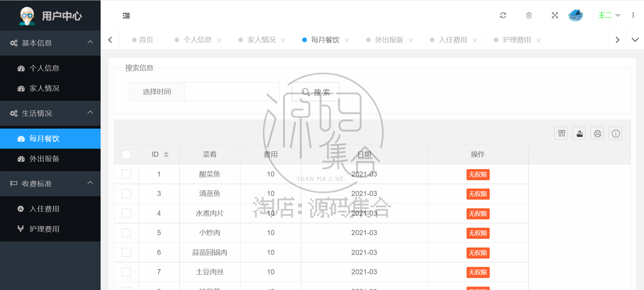Open the vertical dots more menu
Viewport: 644px width, 290px height.
point(633,15)
